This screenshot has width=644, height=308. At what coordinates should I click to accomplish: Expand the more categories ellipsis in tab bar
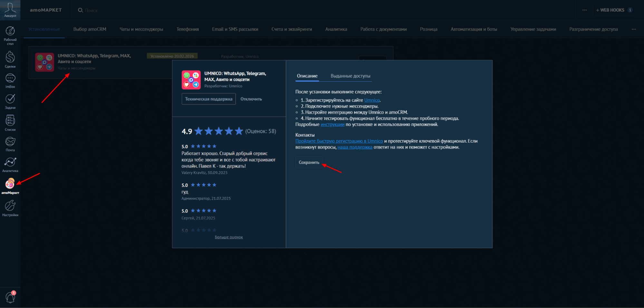(634, 29)
